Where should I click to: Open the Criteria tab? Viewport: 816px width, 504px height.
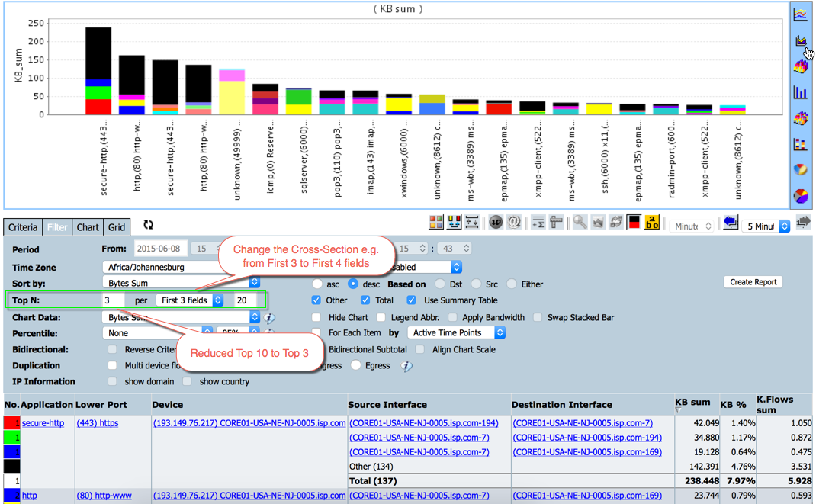23,227
